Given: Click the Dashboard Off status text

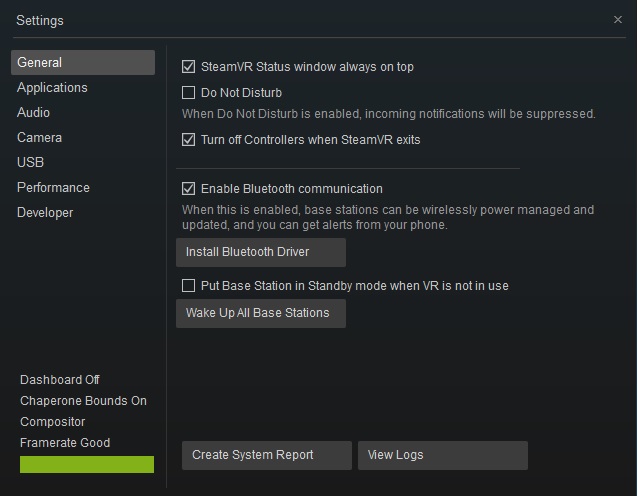Looking at the screenshot, I should (x=60, y=380).
